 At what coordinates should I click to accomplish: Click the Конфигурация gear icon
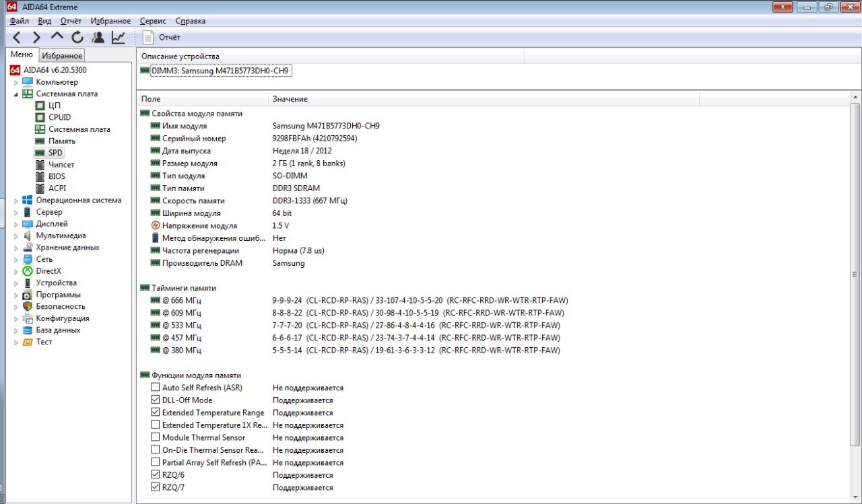click(28, 318)
